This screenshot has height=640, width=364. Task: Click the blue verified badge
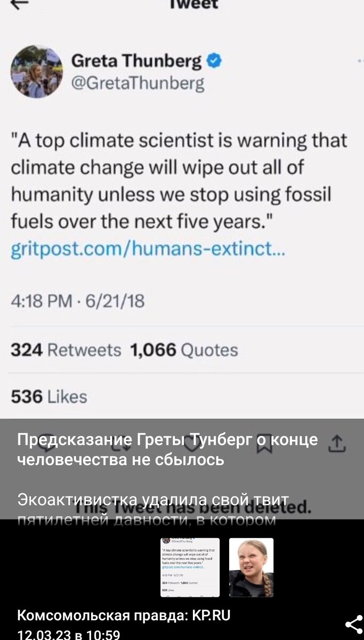click(213, 61)
